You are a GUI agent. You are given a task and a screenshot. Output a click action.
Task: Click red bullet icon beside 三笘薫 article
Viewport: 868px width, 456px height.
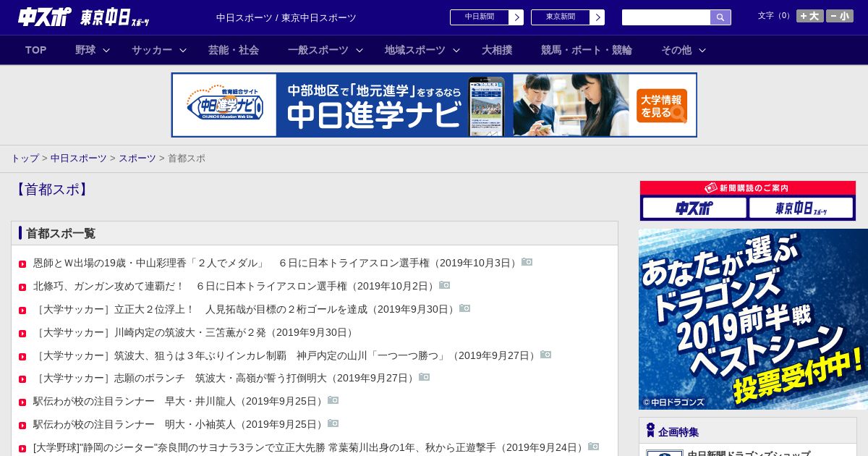(x=22, y=334)
